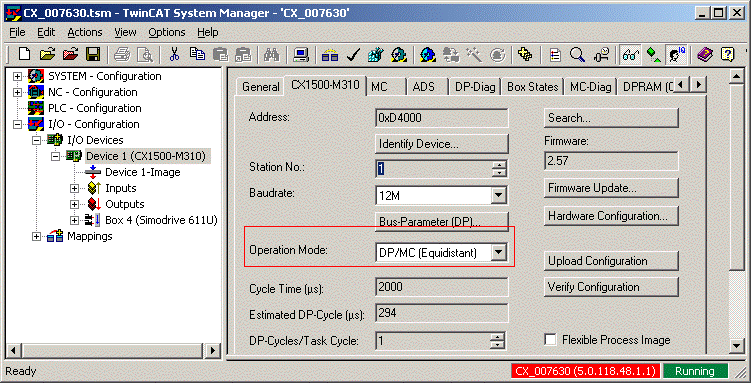751x383 pixels.
Task: Switch to the General tab
Action: click(261, 87)
